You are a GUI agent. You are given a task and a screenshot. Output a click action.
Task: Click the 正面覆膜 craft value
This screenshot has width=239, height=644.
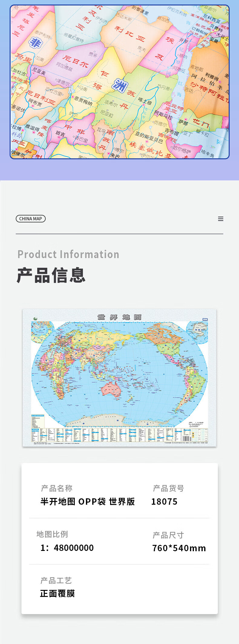pyautogui.click(x=57, y=594)
